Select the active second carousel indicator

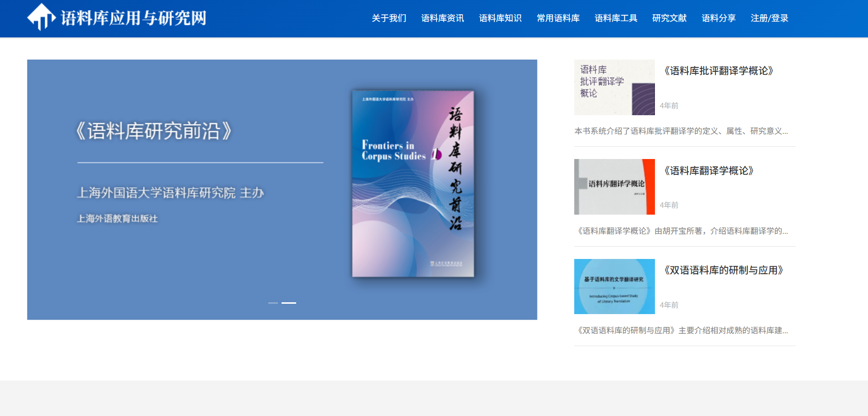[x=289, y=303]
